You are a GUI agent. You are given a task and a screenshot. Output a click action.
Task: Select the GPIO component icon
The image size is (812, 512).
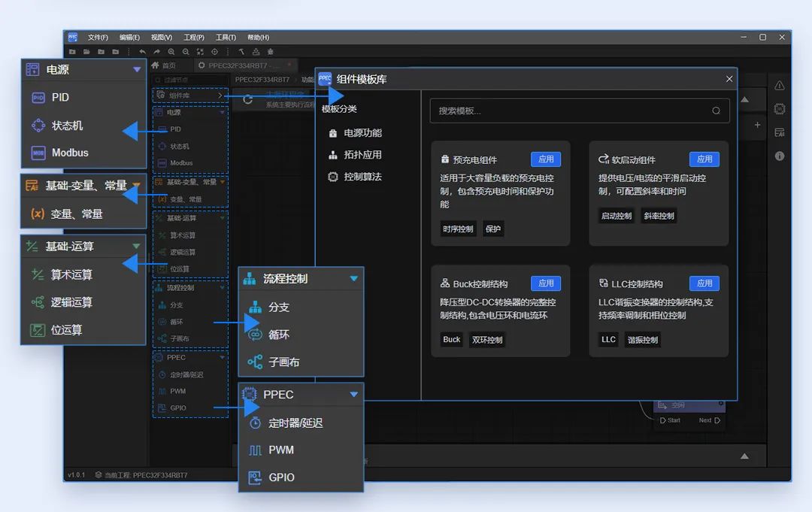pos(255,477)
